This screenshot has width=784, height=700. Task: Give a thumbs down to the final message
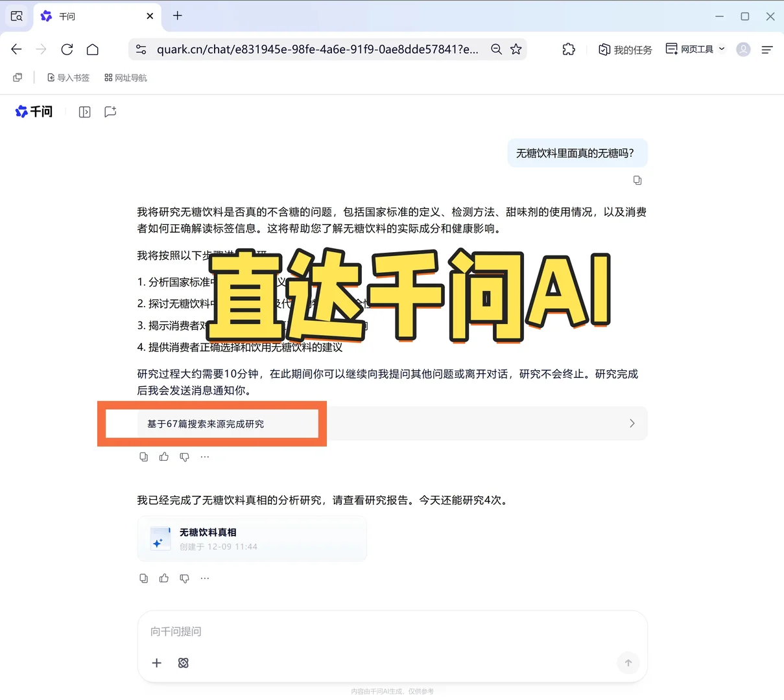pos(184,577)
